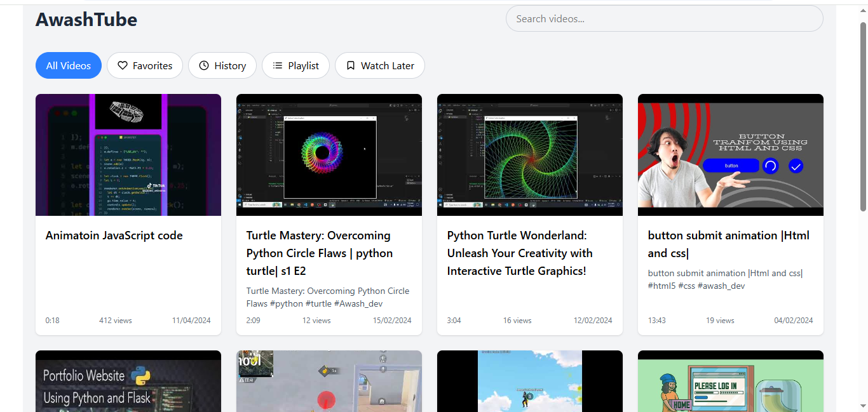Image resolution: width=868 pixels, height=412 pixels.
Task: Click the AwashTube logo
Action: click(86, 20)
